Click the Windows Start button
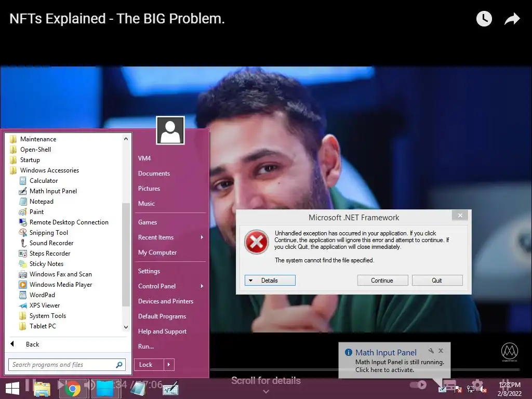532x399 pixels. [12, 389]
